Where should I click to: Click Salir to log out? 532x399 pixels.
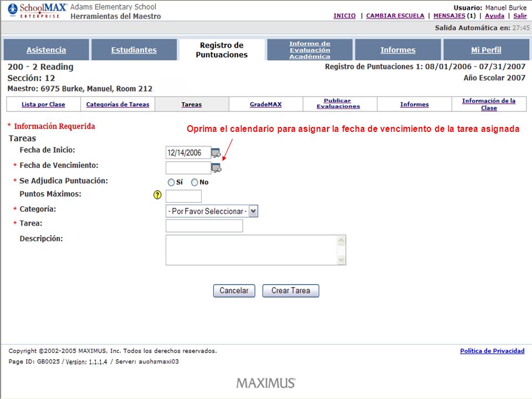pos(520,16)
